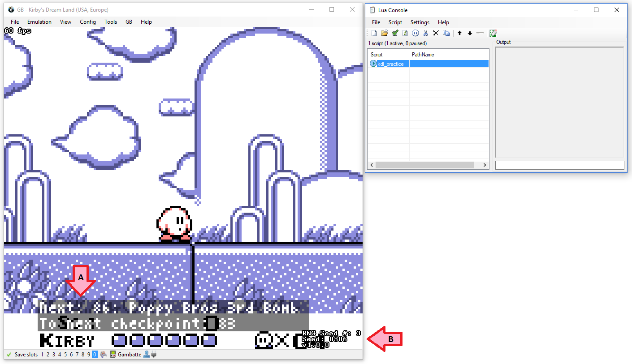
Task: Click the Output text area
Action: [x=559, y=102]
